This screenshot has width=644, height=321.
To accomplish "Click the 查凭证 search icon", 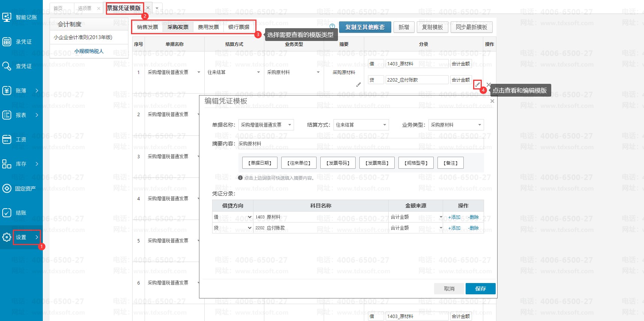I will tap(7, 66).
